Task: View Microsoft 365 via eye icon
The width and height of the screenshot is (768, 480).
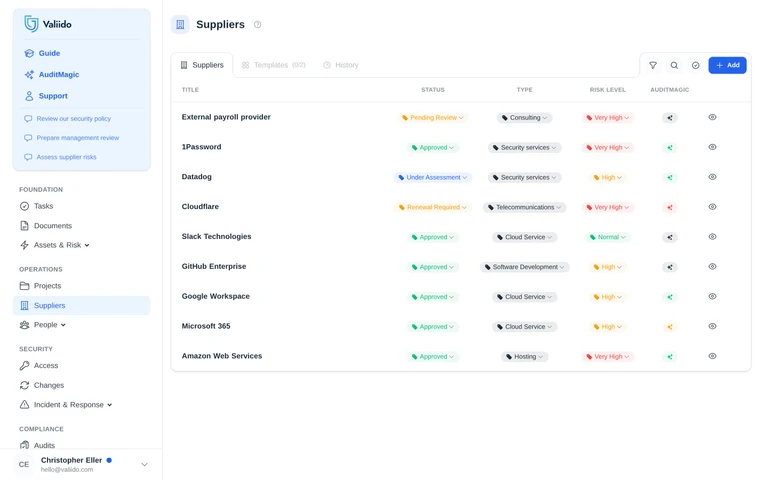Action: (712, 326)
